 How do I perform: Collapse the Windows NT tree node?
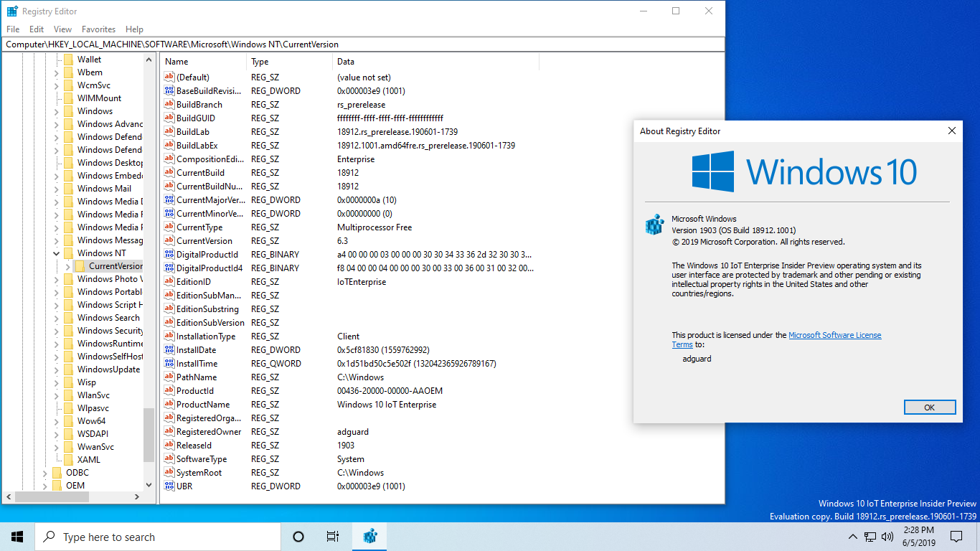pos(57,253)
